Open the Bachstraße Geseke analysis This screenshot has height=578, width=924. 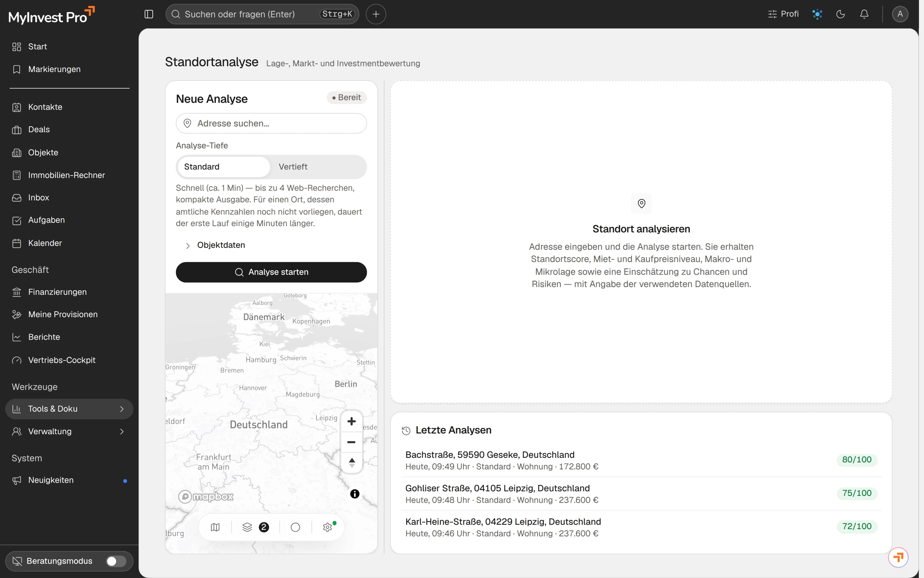641,460
